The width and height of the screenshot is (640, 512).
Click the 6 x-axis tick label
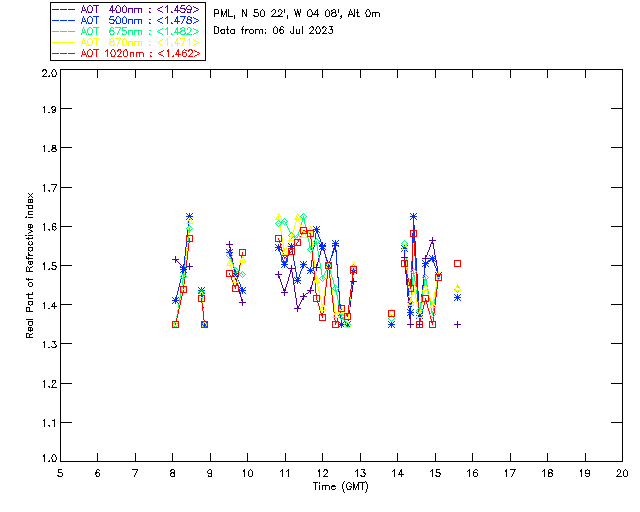(x=98, y=473)
